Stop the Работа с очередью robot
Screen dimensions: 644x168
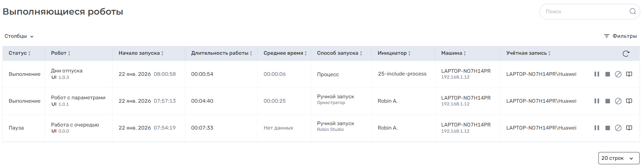(x=608, y=128)
